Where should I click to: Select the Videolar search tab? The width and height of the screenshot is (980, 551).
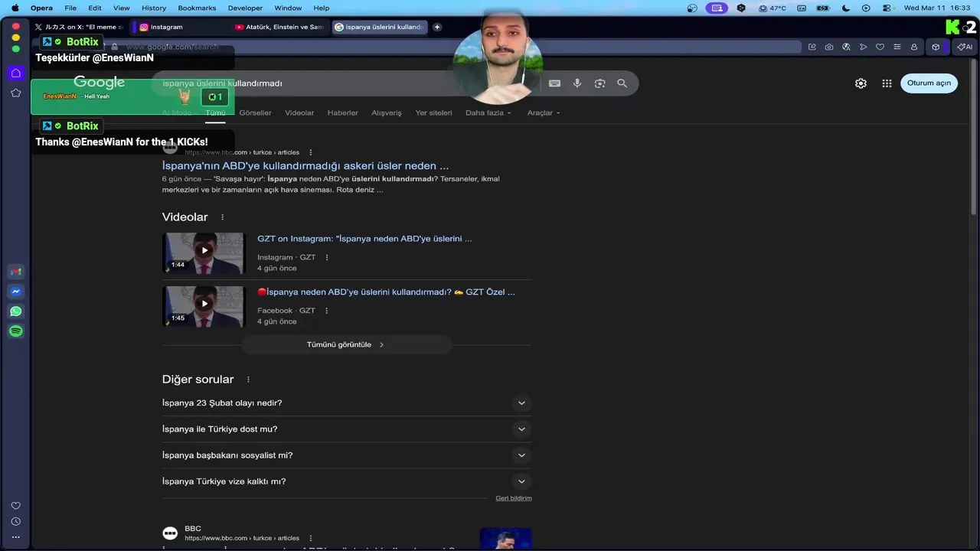(x=299, y=112)
